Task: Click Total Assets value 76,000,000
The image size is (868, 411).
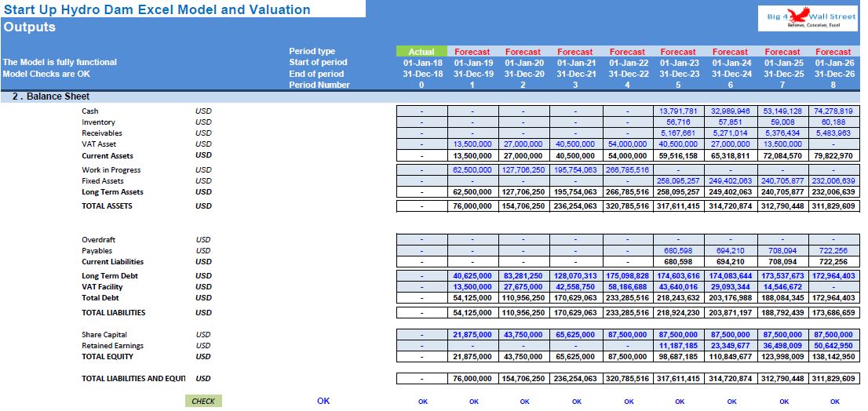Action: [472, 205]
